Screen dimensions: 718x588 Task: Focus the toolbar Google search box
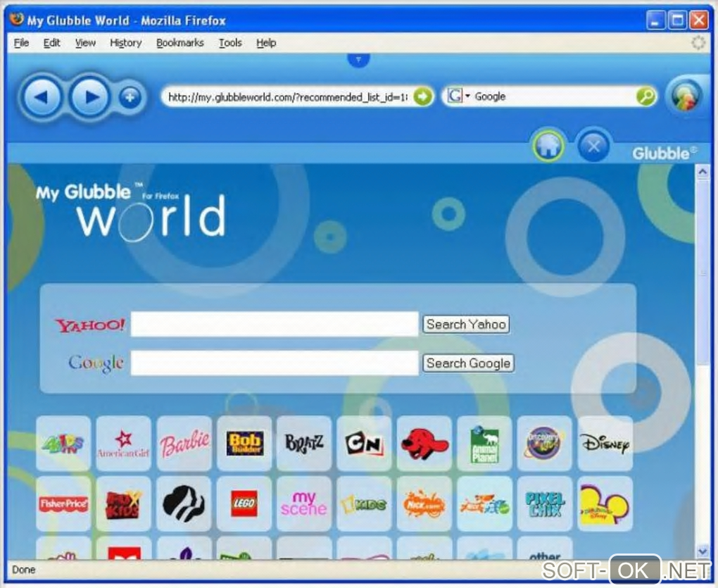[553, 96]
